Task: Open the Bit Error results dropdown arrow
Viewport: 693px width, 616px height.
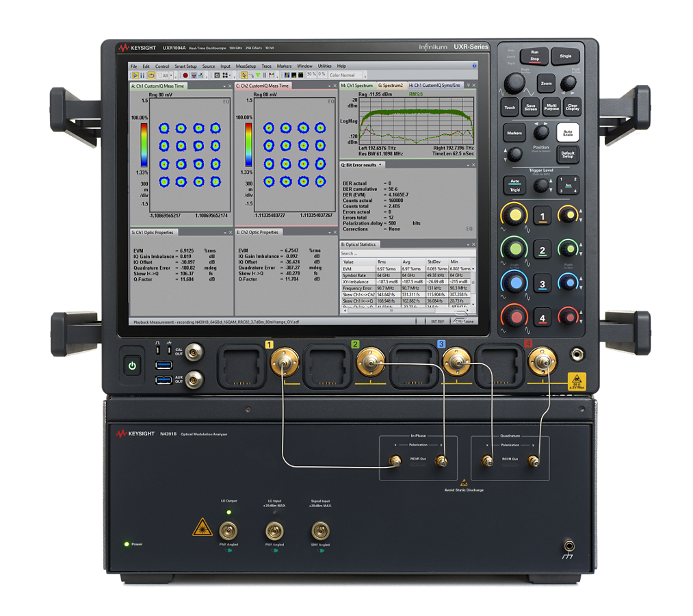Action: pyautogui.click(x=380, y=164)
